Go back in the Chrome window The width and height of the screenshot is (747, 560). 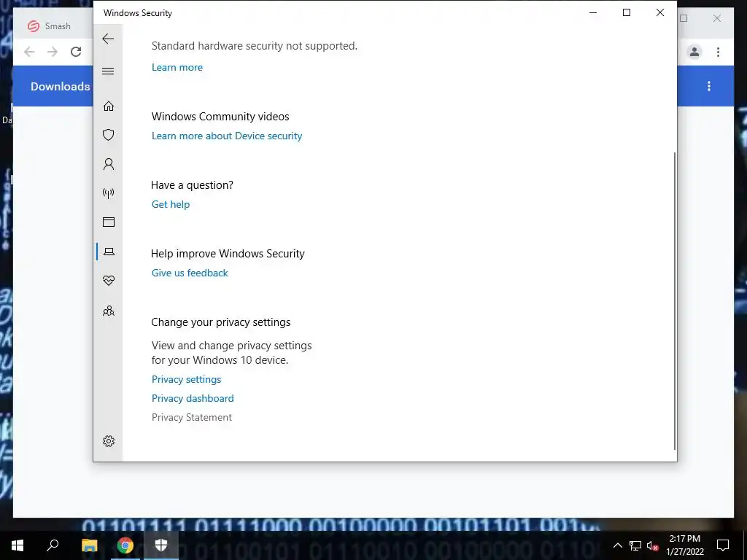29,52
